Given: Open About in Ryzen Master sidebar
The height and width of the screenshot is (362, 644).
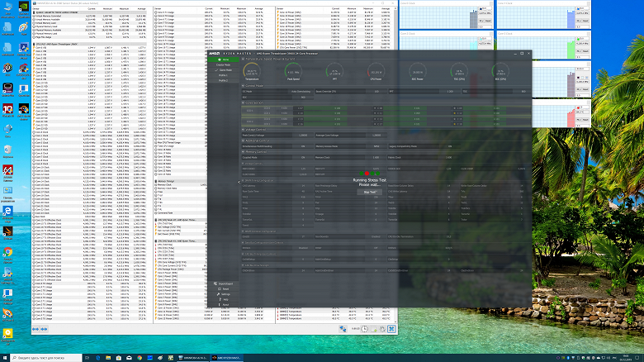Looking at the screenshot, I should click(224, 305).
